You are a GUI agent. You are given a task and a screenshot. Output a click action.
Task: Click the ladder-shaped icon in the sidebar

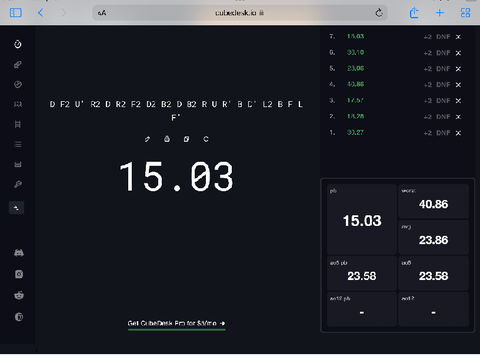[x=18, y=124]
